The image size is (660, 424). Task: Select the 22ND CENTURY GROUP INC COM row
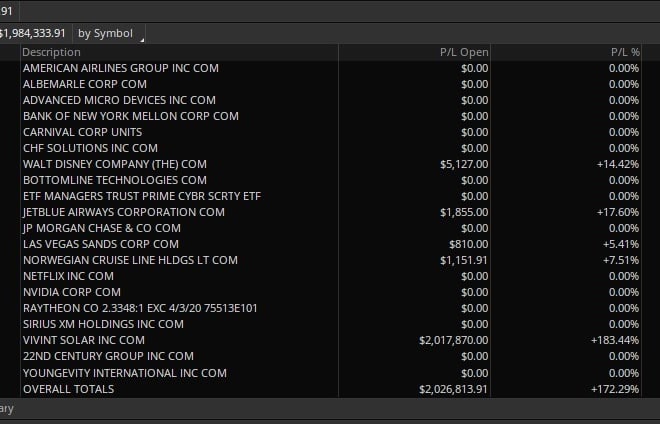coord(109,356)
